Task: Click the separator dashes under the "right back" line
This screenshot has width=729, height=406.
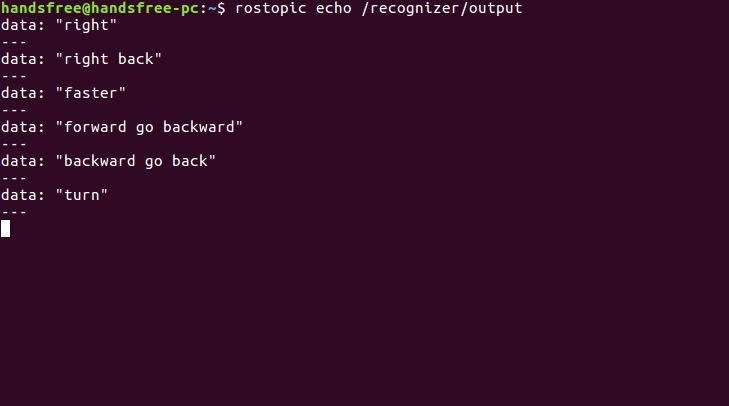Action: point(13,76)
